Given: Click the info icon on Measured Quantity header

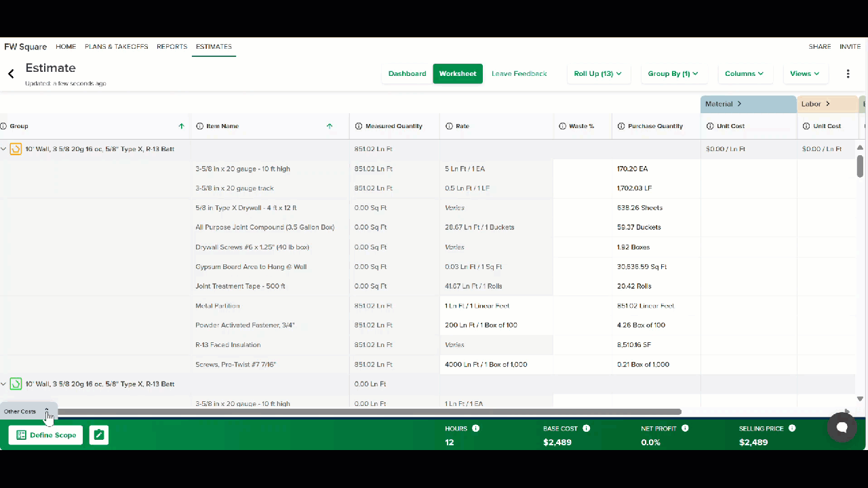Looking at the screenshot, I should pos(358,126).
